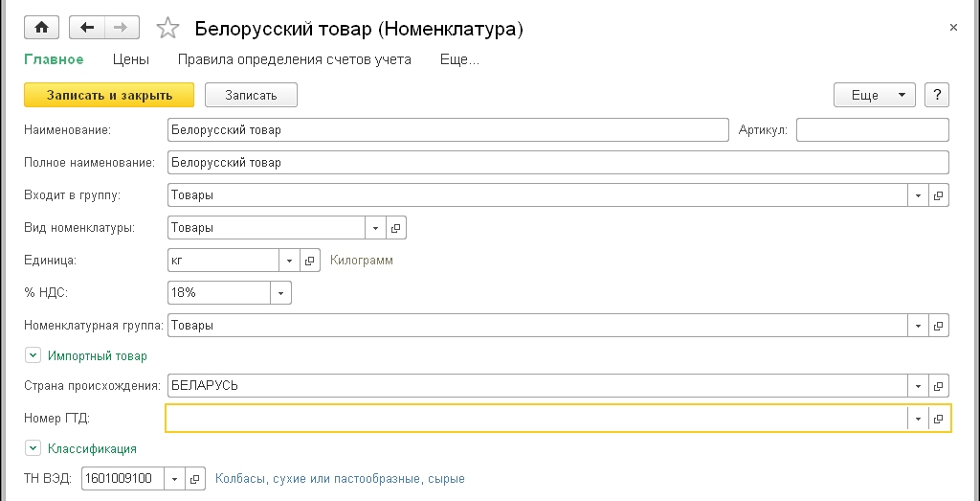Click the ТН ВЭД code field 1601009100
Screen dimensions: 980x501
(123, 479)
